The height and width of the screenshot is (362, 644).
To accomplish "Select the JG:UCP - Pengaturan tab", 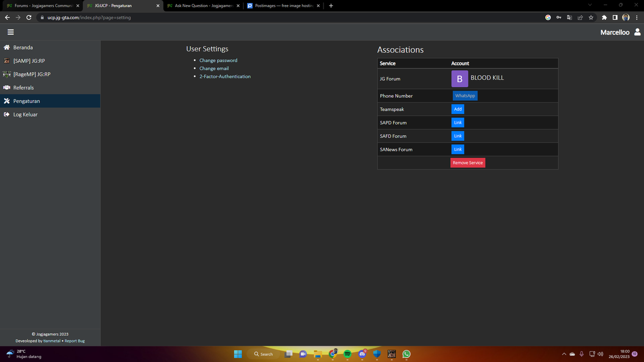I will [123, 6].
